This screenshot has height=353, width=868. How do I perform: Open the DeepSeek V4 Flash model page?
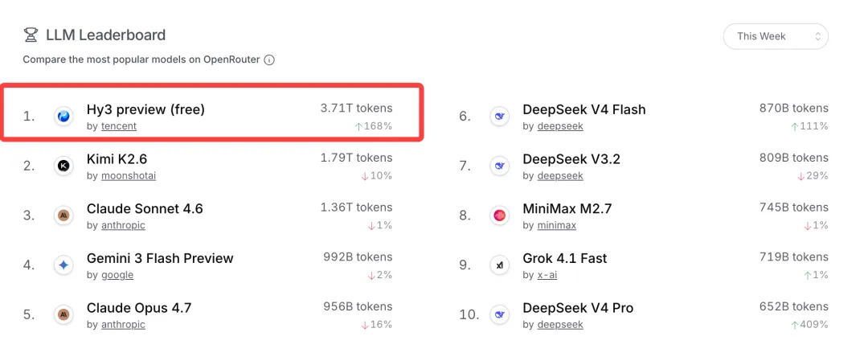(584, 109)
